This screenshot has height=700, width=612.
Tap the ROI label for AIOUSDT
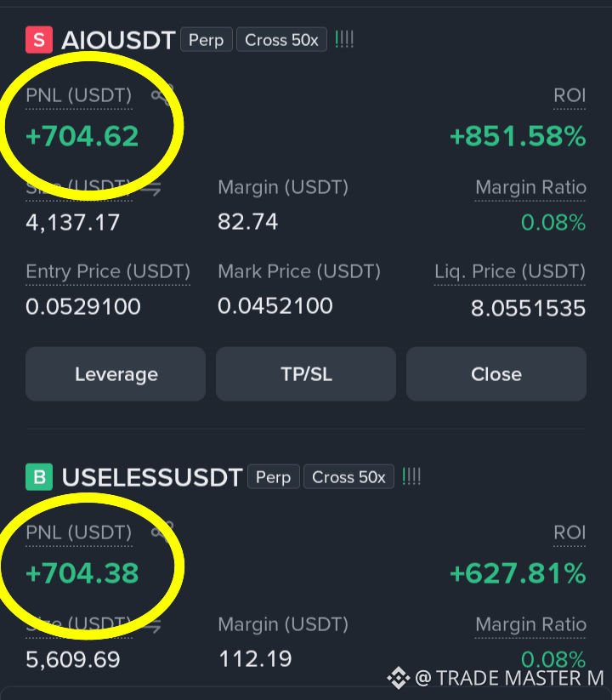[569, 95]
